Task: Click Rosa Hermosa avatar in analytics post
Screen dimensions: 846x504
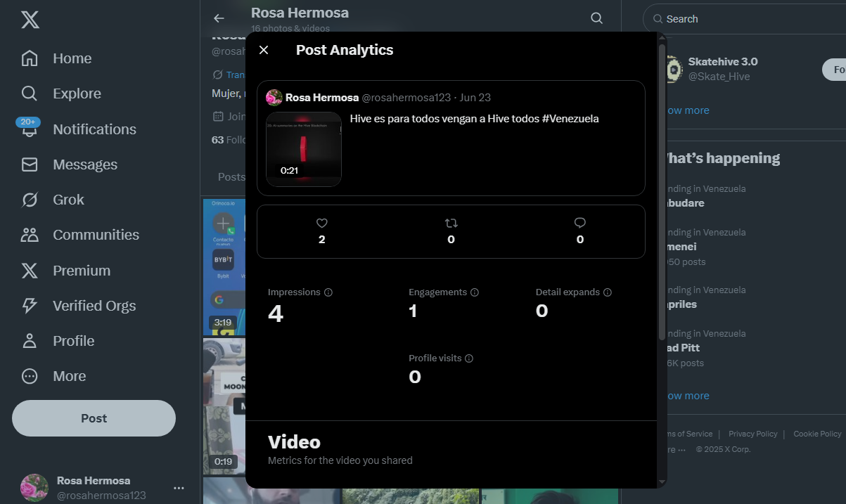Action: click(x=274, y=98)
